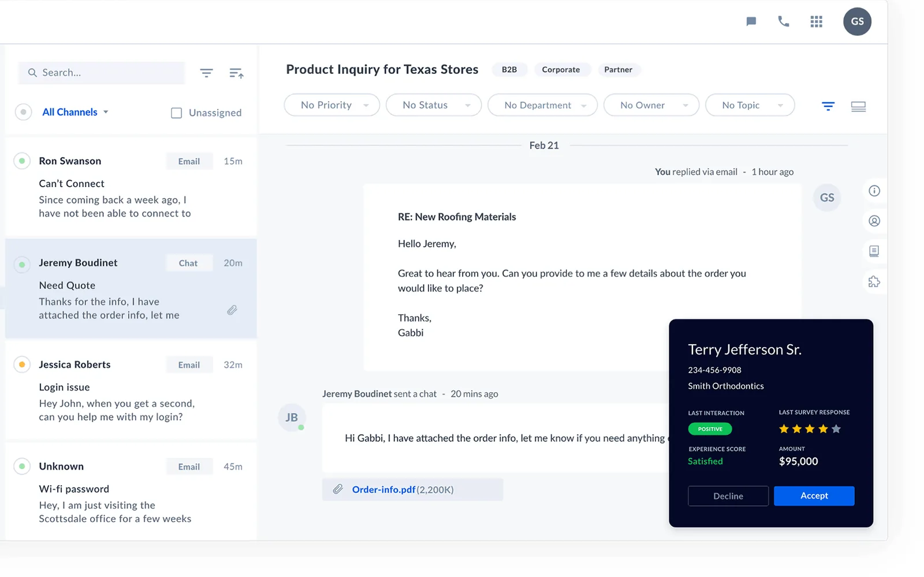The image size is (924, 577).
Task: Open the apps grid menu
Action: coord(816,21)
